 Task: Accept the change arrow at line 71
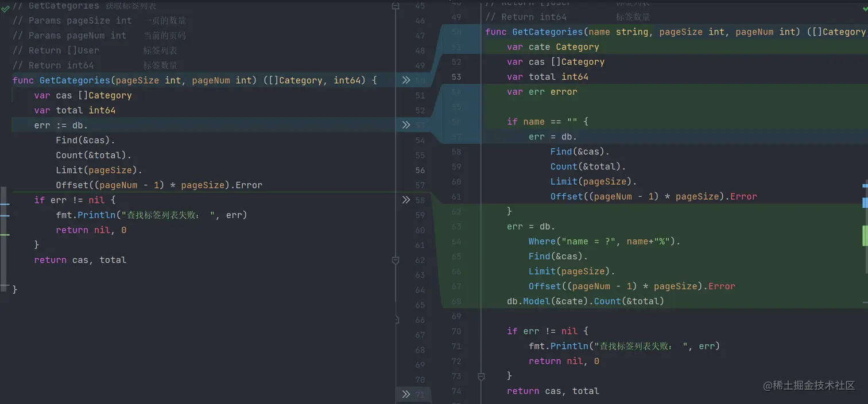[406, 394]
